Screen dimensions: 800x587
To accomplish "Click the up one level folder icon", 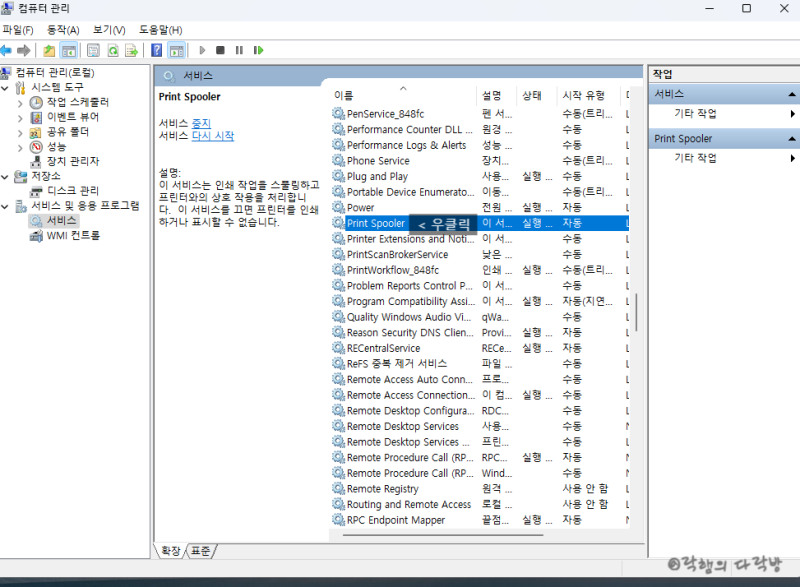I will (49, 50).
